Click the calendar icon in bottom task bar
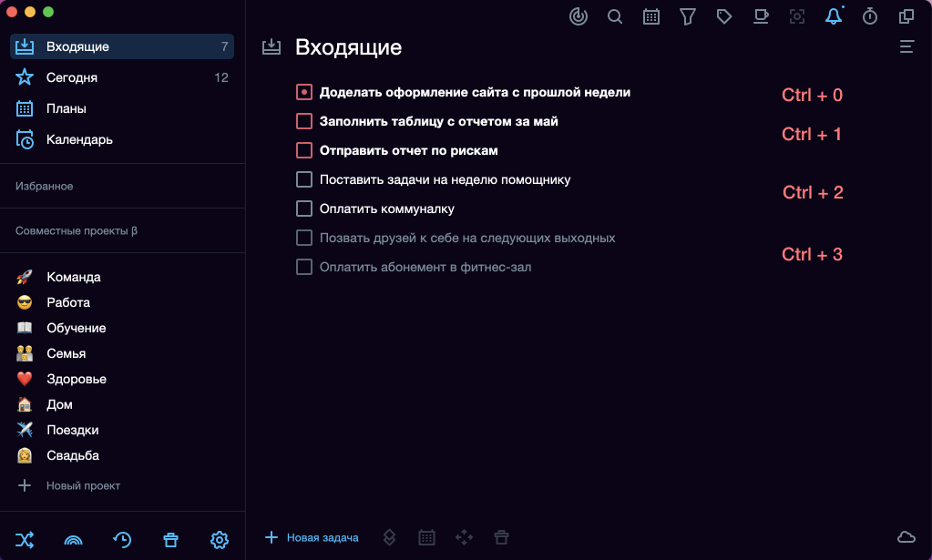932x560 pixels. pos(426,537)
